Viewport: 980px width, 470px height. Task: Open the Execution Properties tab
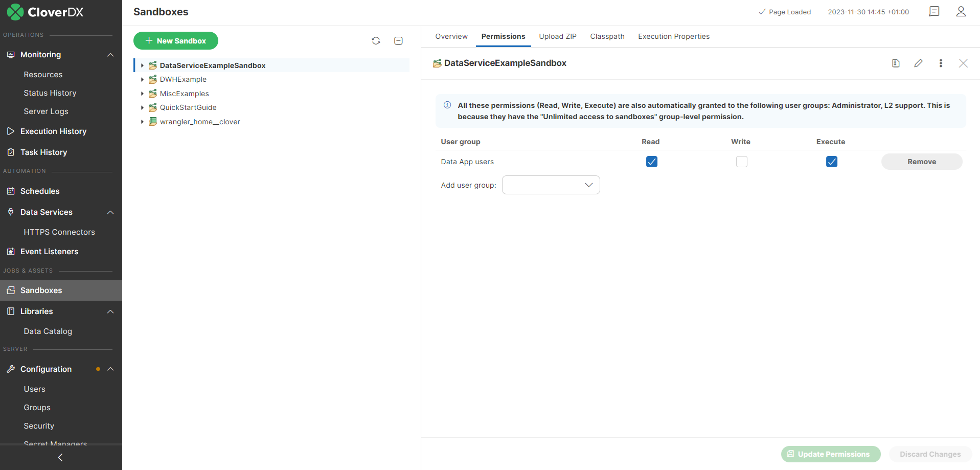[x=673, y=36]
